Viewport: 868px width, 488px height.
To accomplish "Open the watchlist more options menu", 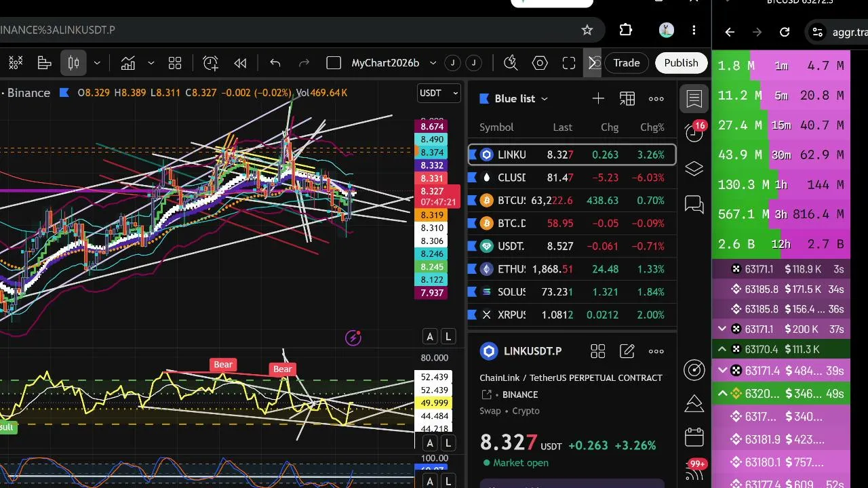I will coord(656,99).
